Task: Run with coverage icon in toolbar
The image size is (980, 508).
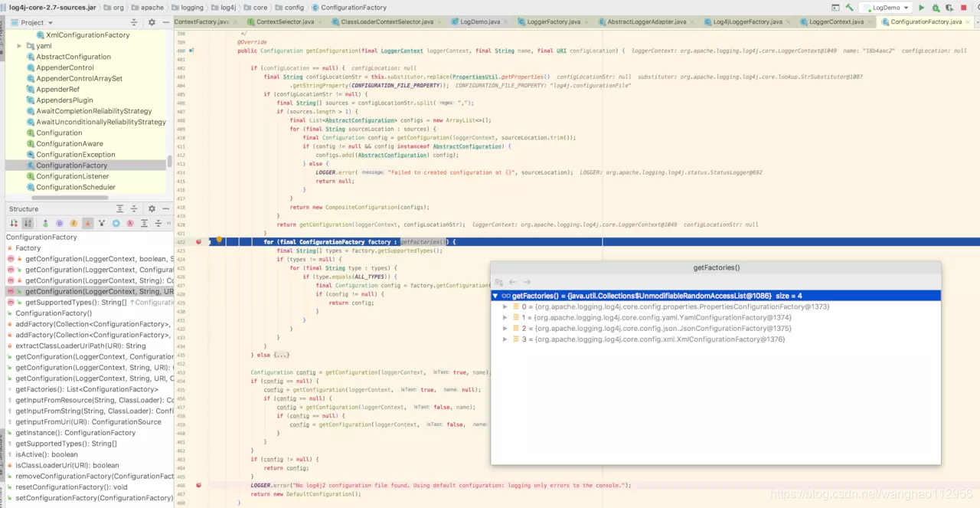Action: pyautogui.click(x=949, y=8)
